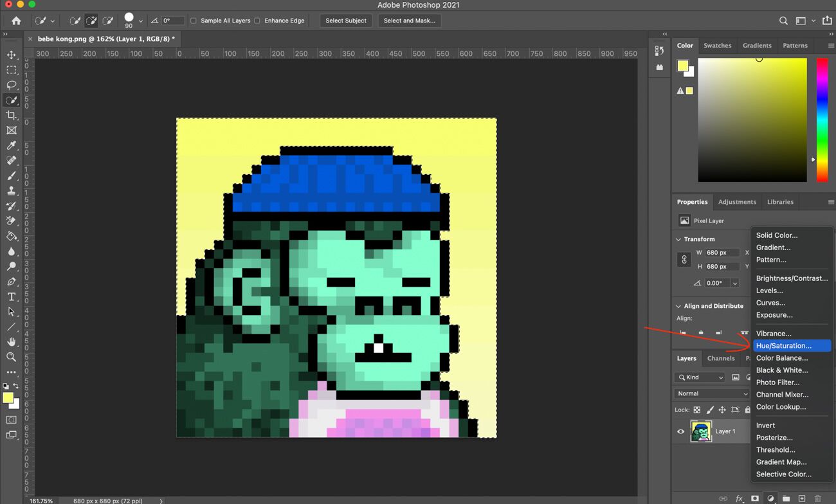Open Select and Mask workspace

[409, 21]
